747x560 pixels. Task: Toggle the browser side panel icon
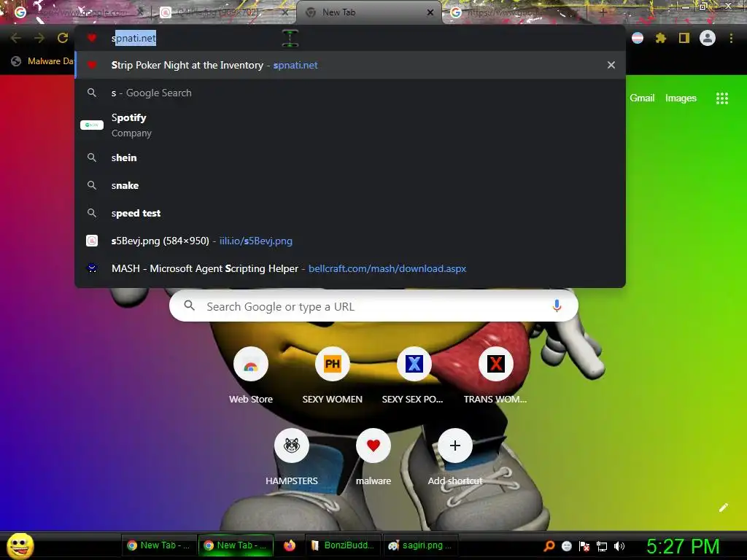684,38
